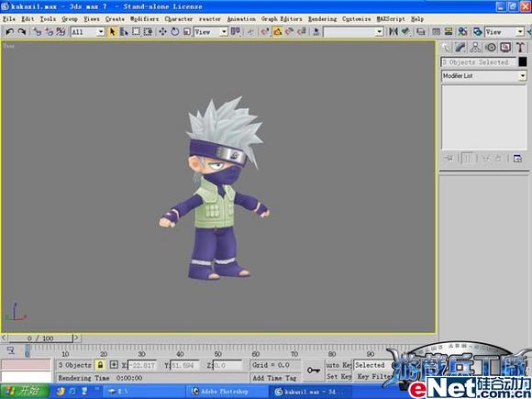Switch to the Utilities command panel tab

(x=520, y=48)
